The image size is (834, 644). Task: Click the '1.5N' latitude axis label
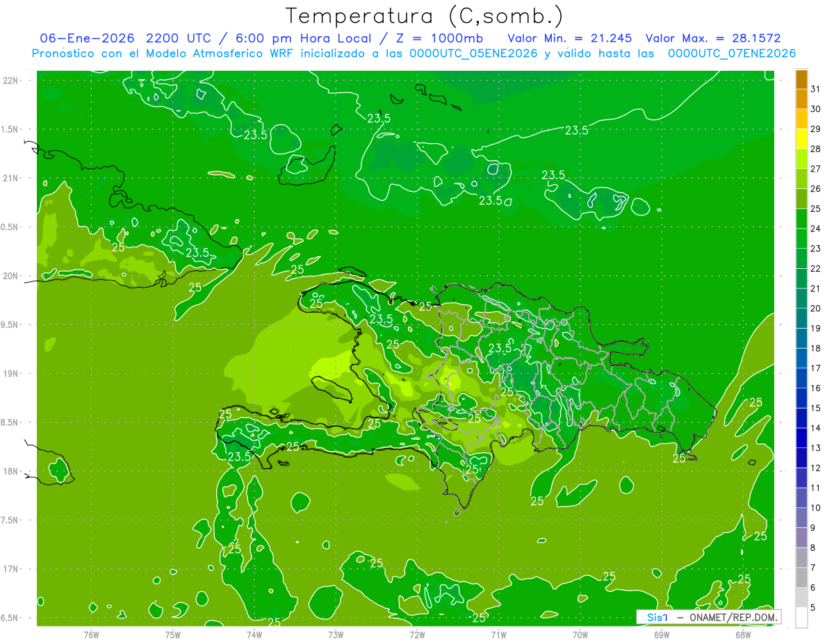[10, 129]
